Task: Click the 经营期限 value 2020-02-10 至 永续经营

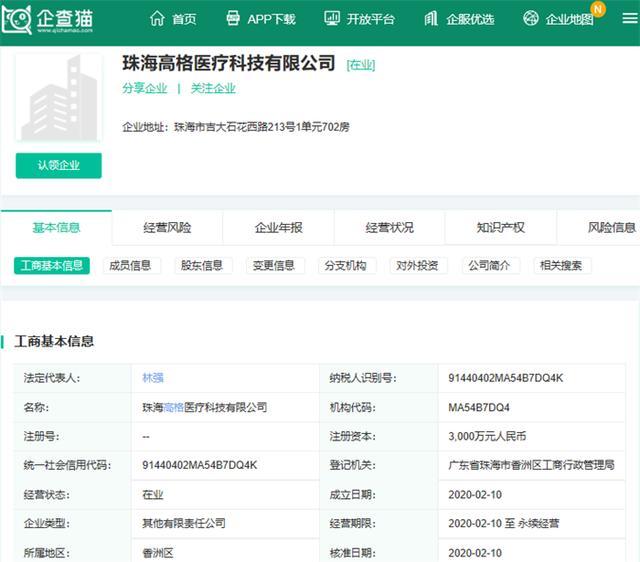Action: [504, 523]
